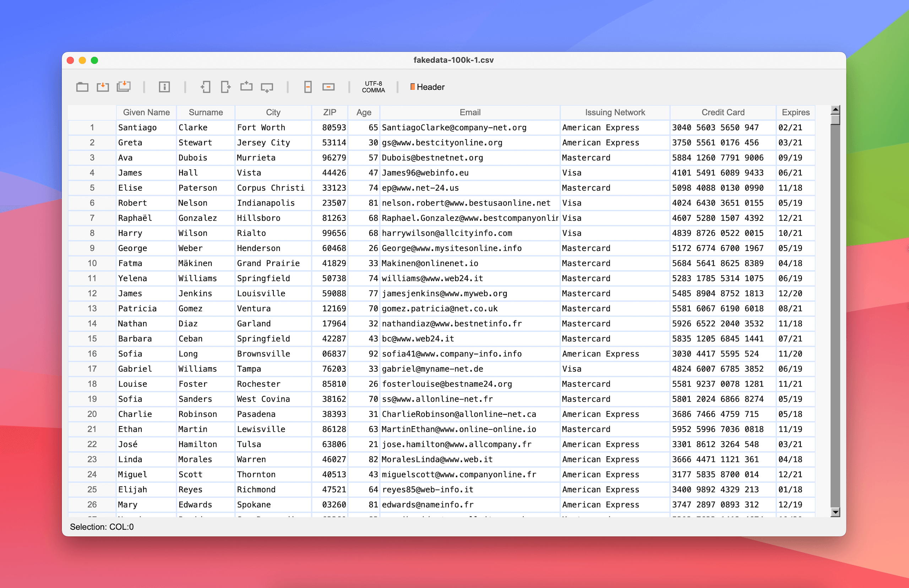The height and width of the screenshot is (588, 909).
Task: Insert column to the left icon
Action: tap(205, 87)
